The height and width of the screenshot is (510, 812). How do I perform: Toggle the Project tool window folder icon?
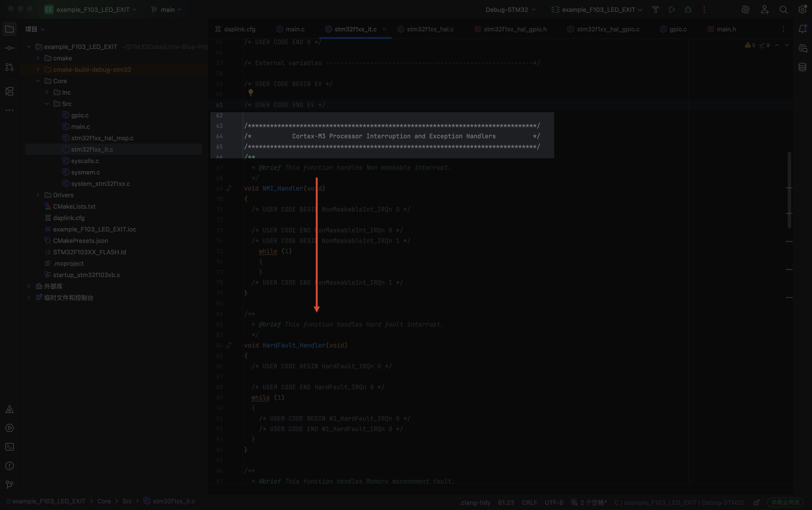tap(9, 29)
